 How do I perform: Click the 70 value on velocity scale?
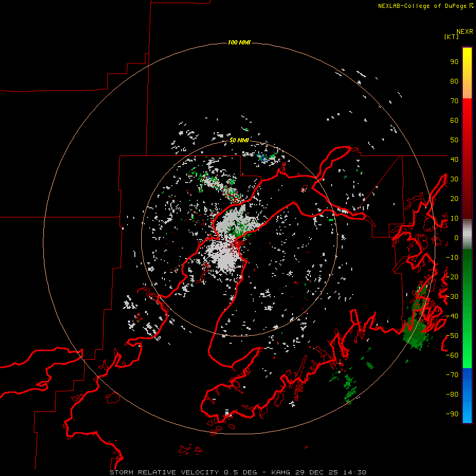454,101
